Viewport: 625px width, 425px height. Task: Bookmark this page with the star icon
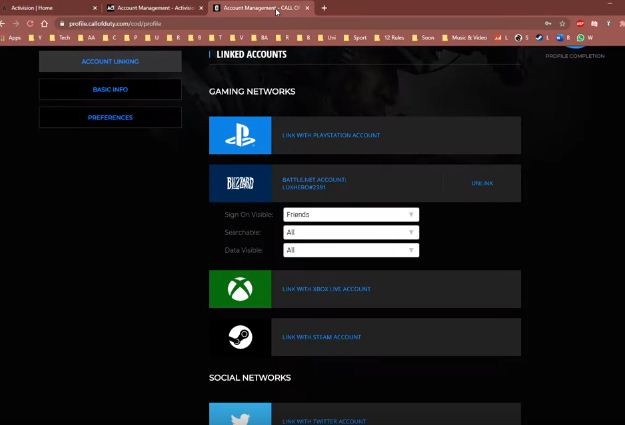tap(562, 24)
